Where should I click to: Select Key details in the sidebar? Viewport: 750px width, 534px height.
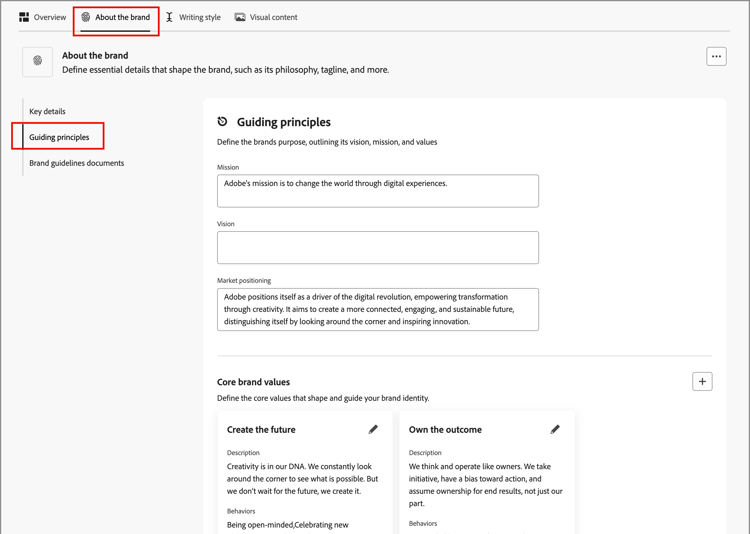(x=47, y=111)
